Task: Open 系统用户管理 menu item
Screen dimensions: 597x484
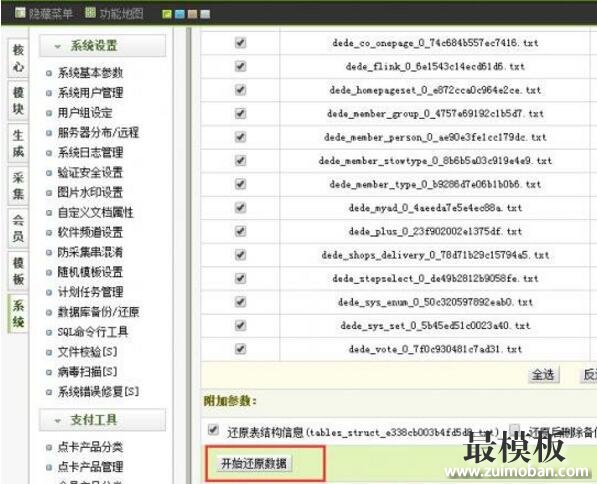Action: (x=90, y=93)
